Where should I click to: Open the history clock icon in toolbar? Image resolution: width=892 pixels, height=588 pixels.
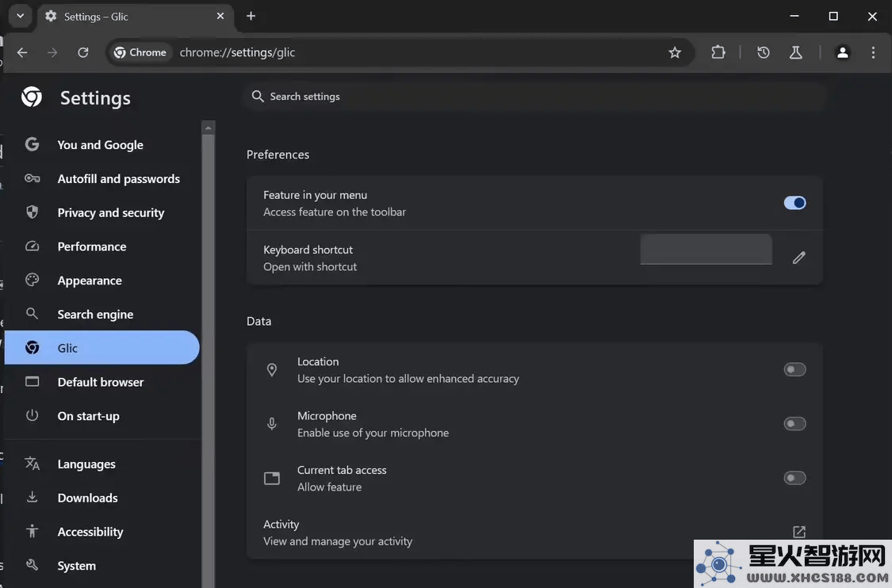pyautogui.click(x=764, y=52)
